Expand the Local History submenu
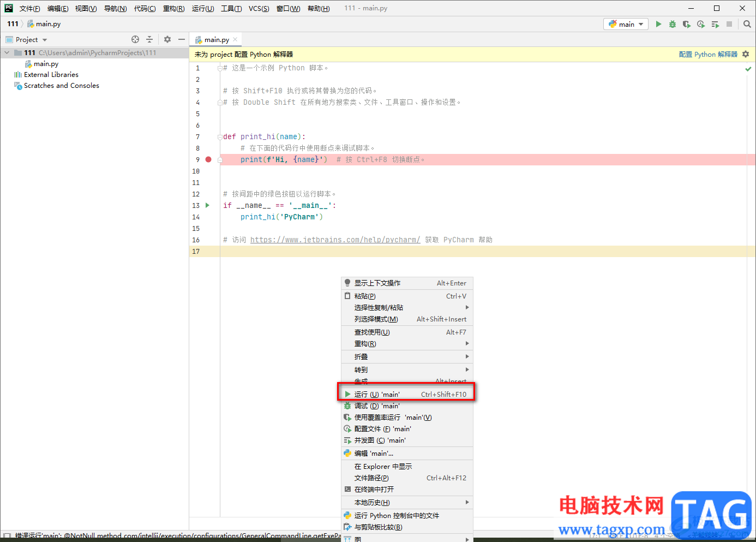 click(x=407, y=502)
